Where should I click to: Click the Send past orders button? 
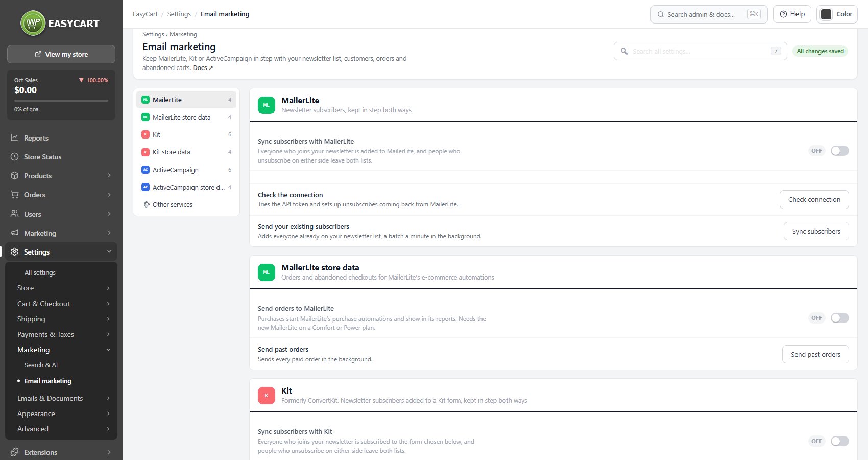coord(815,354)
